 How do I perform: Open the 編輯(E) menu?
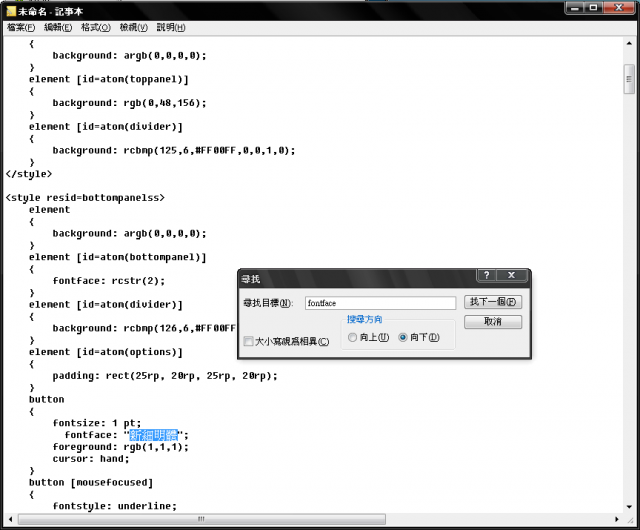pos(58,27)
